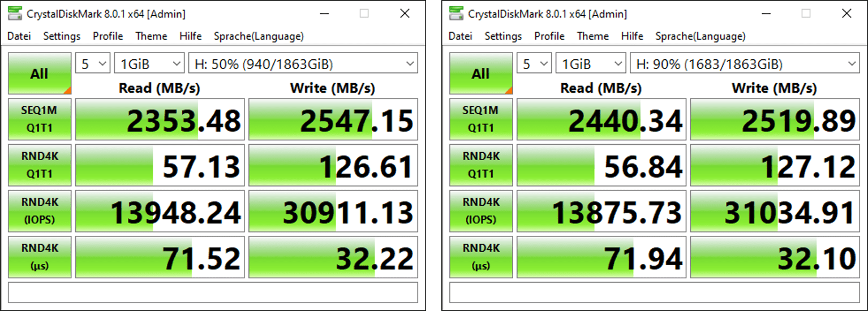Run RND4K (µs) test in right window
The width and height of the screenshot is (868, 311).
click(481, 257)
